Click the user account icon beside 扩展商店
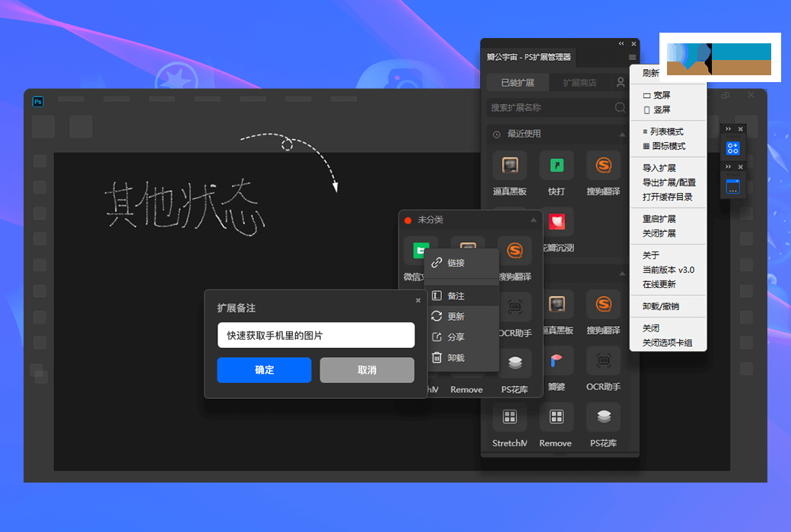 pos(621,82)
